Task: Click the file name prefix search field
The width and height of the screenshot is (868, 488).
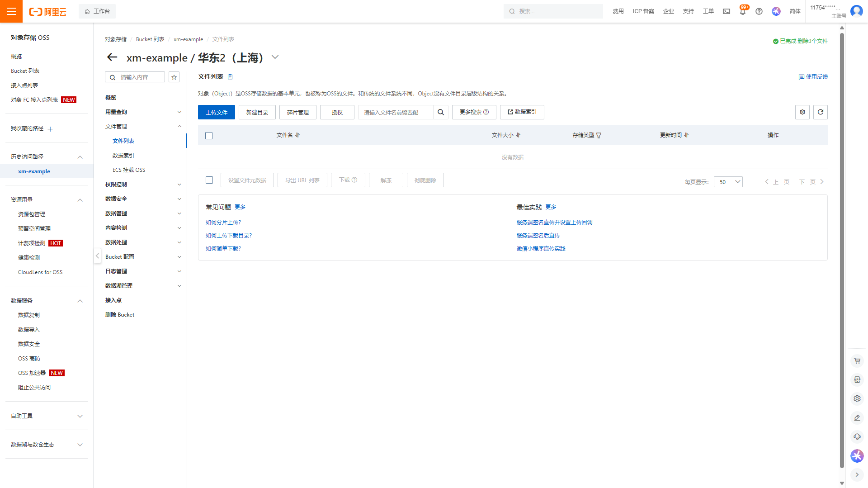Action: pos(396,112)
